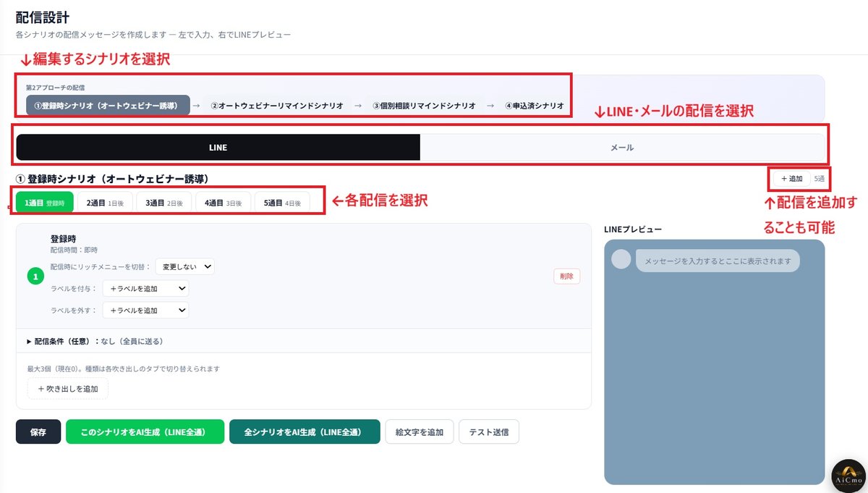868x493 pixels.
Task: Click the 5通 count label
Action: 819,178
